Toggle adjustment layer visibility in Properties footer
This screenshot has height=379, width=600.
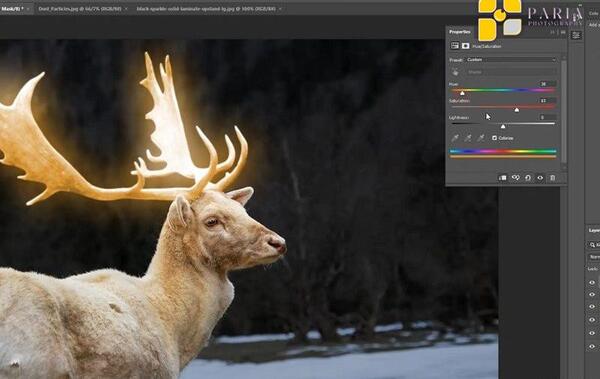(x=540, y=178)
